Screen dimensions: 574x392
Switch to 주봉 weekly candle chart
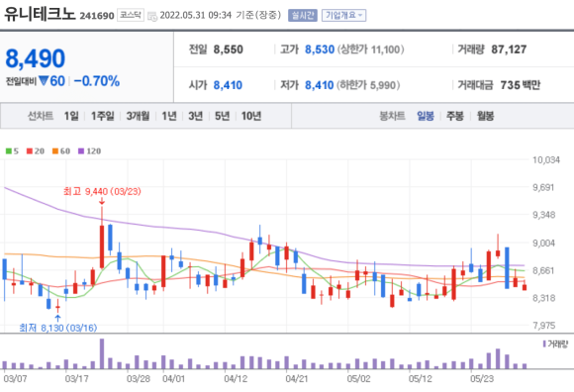[x=455, y=116]
